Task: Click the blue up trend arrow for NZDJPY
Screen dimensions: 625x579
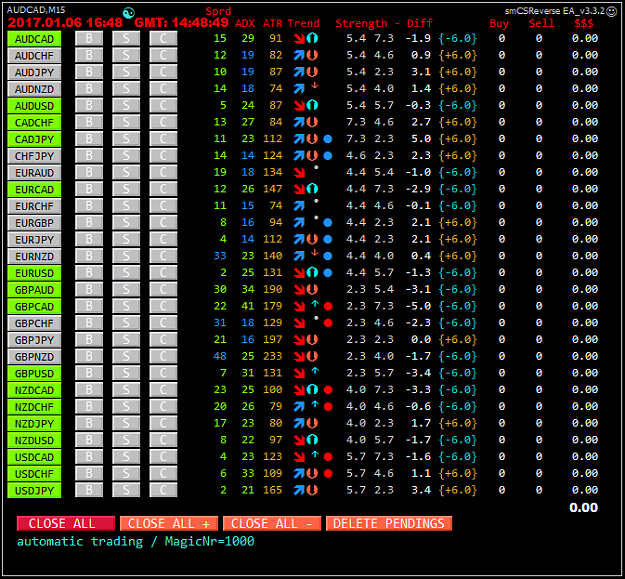Action: (299, 424)
